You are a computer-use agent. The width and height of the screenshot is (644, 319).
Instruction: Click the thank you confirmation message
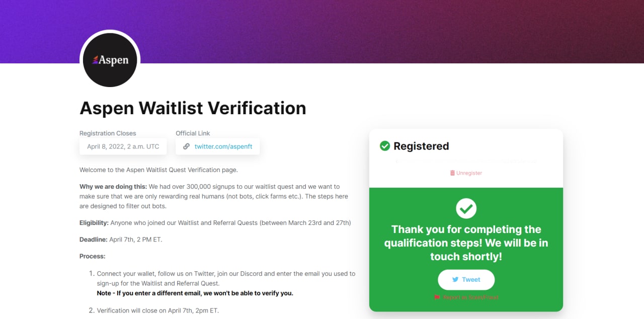(466, 243)
